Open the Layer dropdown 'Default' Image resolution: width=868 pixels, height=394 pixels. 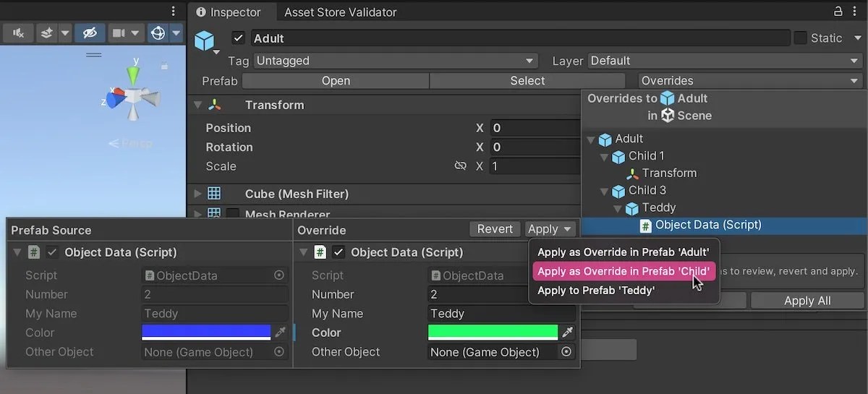tap(725, 61)
